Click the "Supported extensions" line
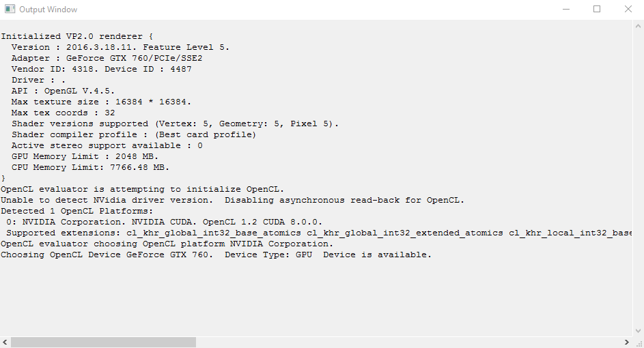 click(x=319, y=233)
